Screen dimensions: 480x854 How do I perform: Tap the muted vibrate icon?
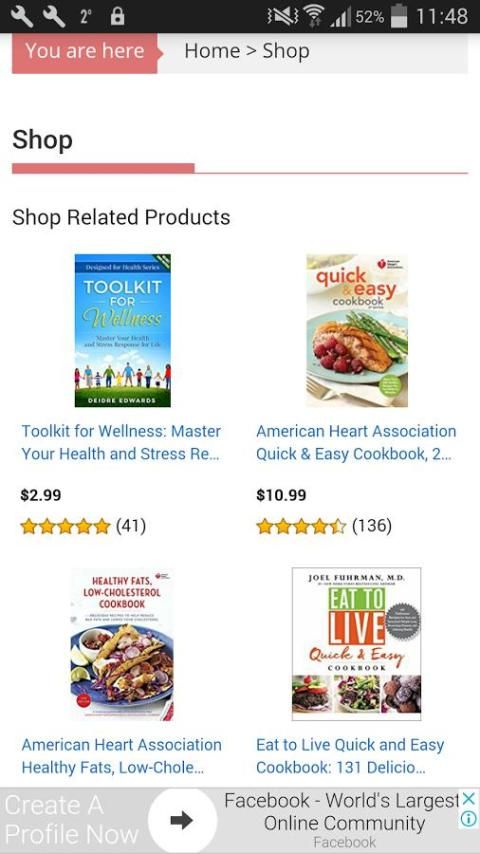pyautogui.click(x=283, y=16)
